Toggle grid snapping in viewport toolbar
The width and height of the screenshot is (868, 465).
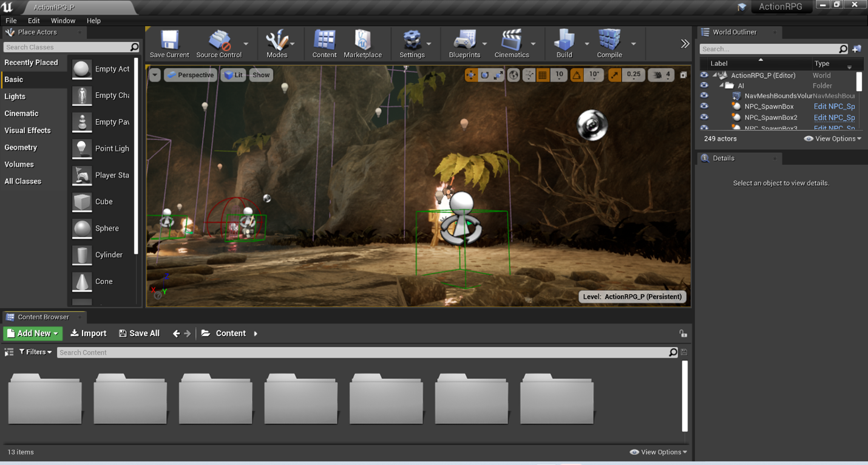tap(543, 75)
